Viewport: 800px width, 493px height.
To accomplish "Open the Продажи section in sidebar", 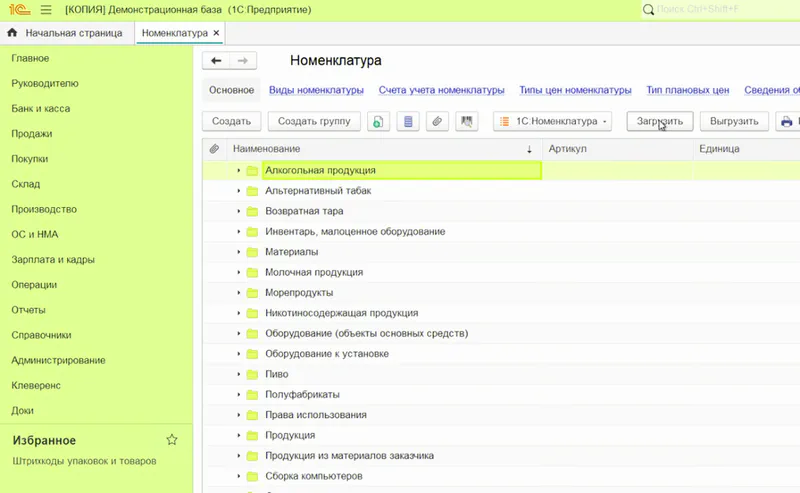I will tap(32, 133).
